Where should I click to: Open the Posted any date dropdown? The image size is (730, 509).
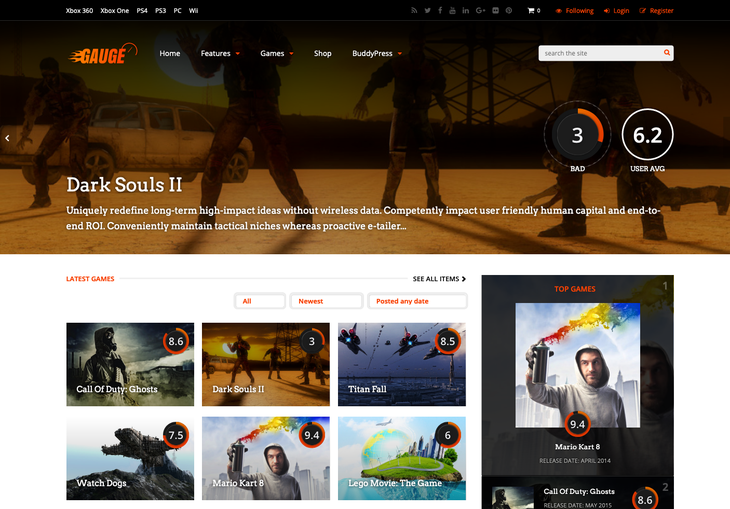[417, 301]
